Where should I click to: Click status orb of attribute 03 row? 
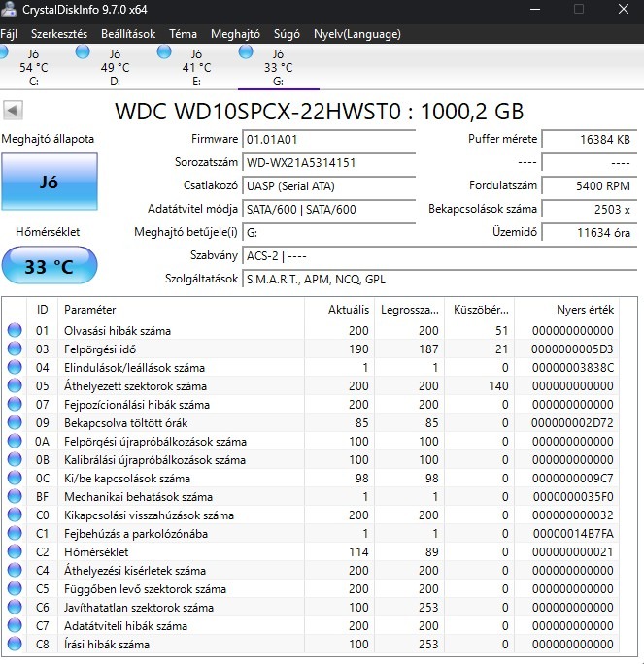coord(15,349)
